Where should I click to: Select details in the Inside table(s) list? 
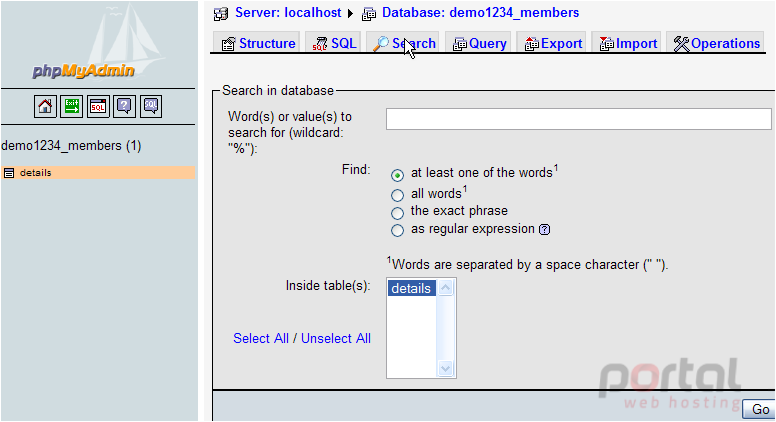pyautogui.click(x=412, y=288)
